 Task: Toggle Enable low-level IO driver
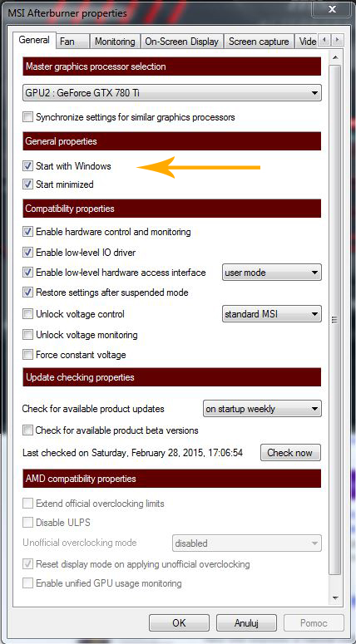click(27, 253)
